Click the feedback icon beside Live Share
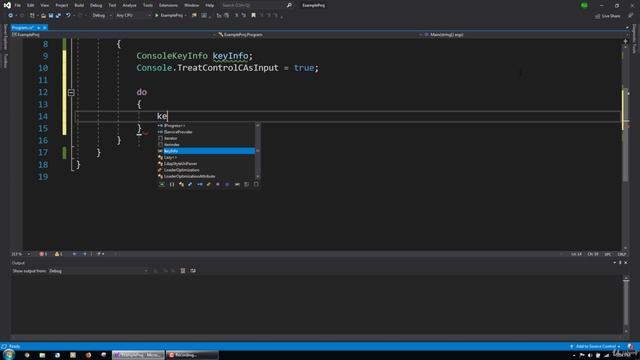Image resolution: width=640 pixels, height=360 pixels. tap(630, 16)
